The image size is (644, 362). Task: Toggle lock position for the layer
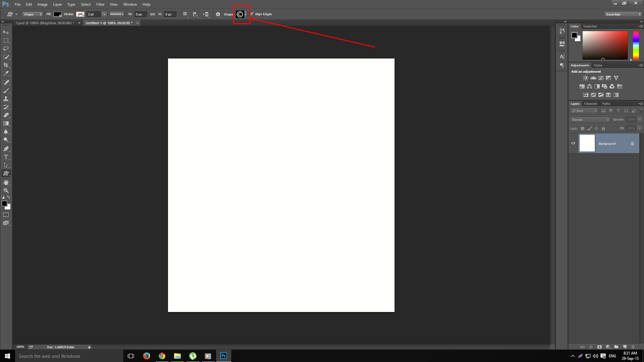coord(597,129)
